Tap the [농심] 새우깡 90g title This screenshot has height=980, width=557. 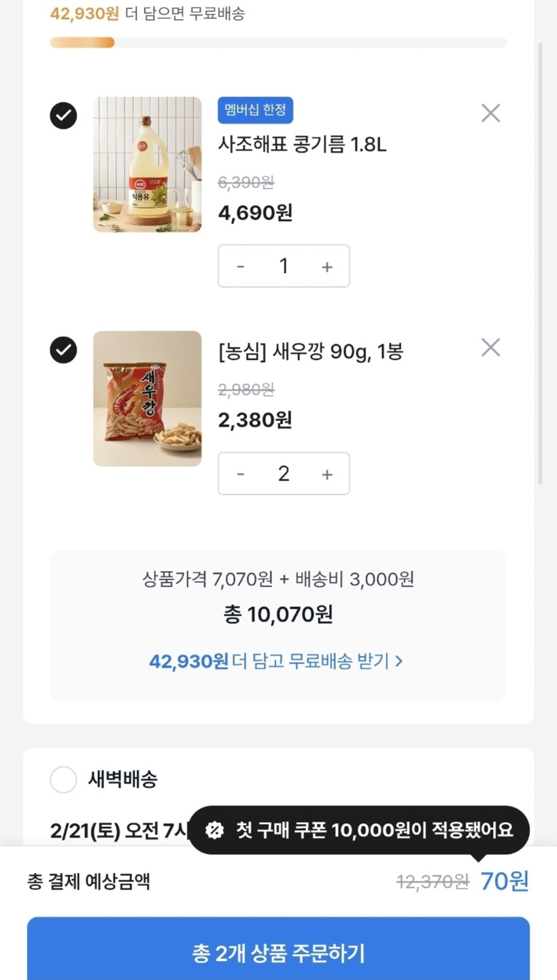pos(311,352)
